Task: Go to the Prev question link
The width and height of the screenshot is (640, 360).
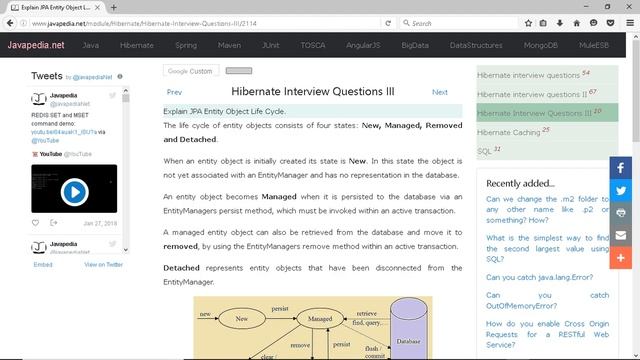Action: tap(174, 92)
